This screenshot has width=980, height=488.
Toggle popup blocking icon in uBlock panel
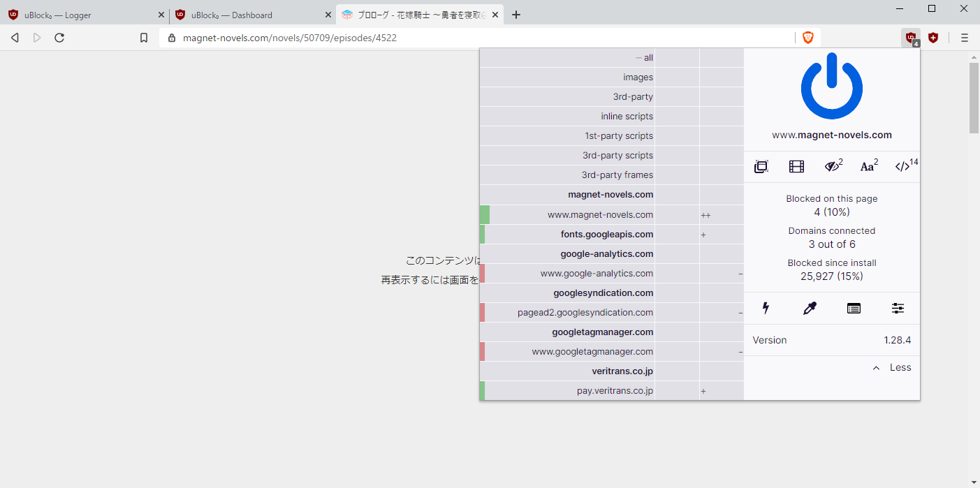pos(761,166)
